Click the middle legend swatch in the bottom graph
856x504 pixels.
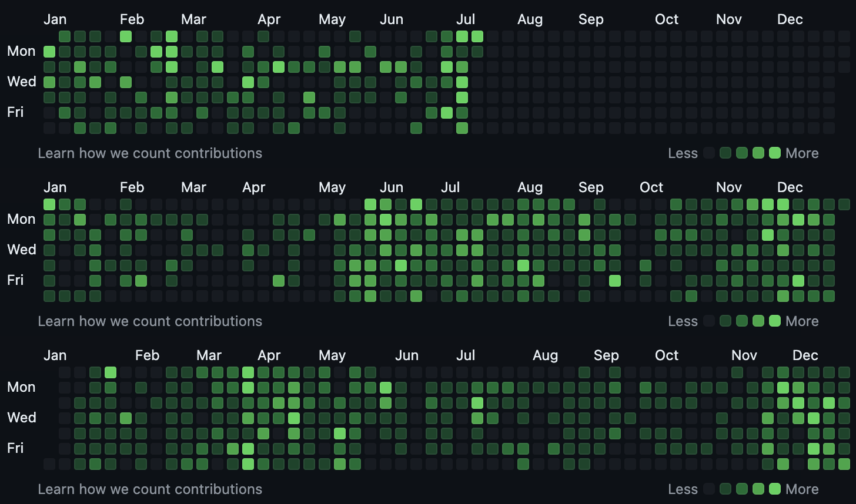[x=742, y=489]
